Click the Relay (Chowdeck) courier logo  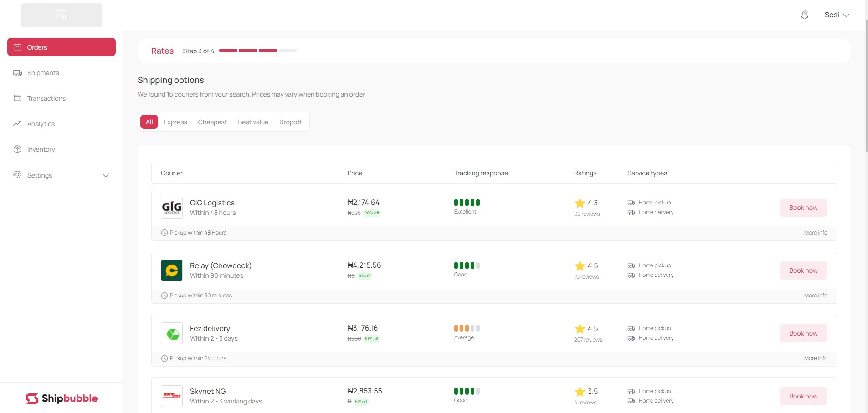172,270
